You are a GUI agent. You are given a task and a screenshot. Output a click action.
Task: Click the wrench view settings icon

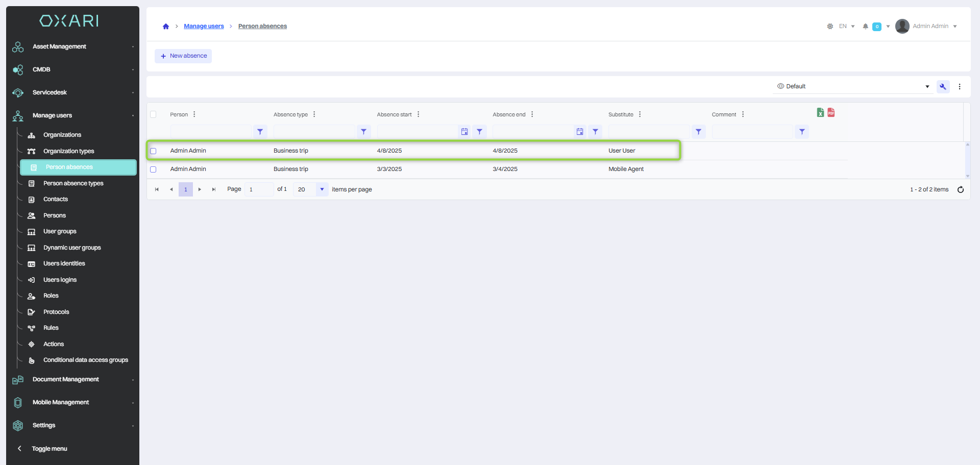[x=943, y=87]
